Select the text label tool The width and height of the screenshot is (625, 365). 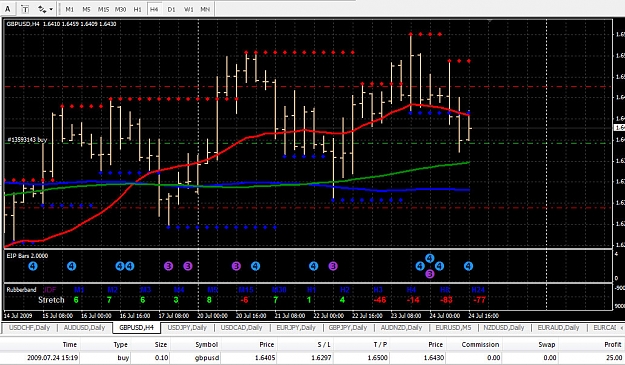click(25, 9)
